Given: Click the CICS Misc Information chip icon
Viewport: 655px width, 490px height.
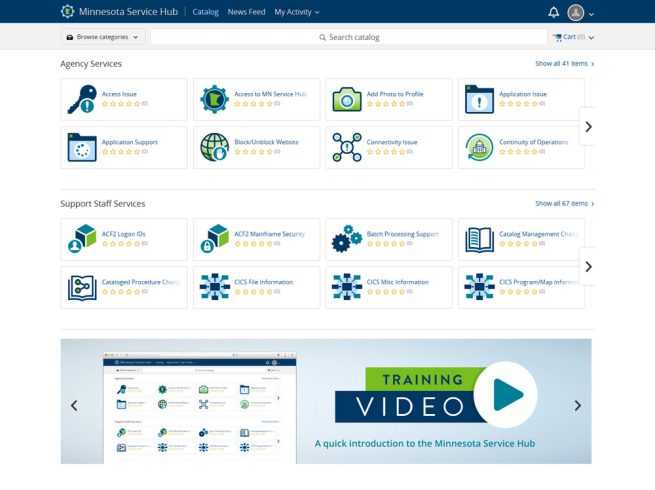Looking at the screenshot, I should tap(347, 287).
